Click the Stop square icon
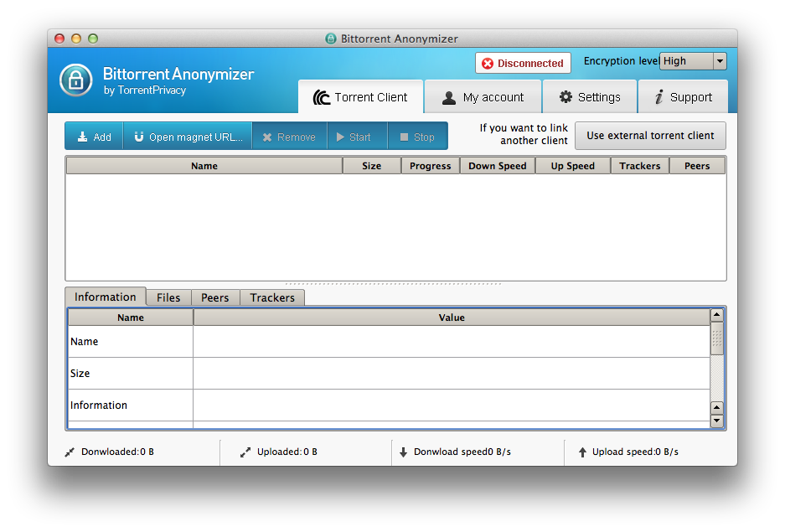 tap(404, 137)
